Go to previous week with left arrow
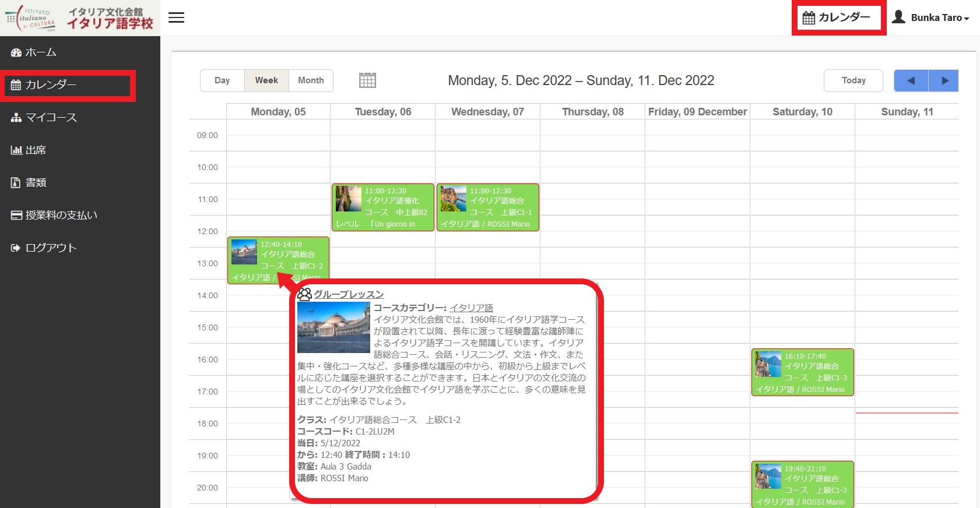Viewport: 980px width, 508px height. pos(911,80)
